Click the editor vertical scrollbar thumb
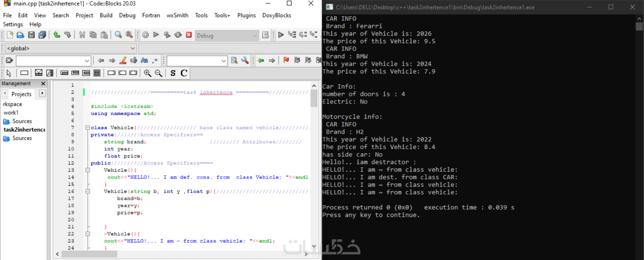This screenshot has height=260, width=644. pos(314,98)
